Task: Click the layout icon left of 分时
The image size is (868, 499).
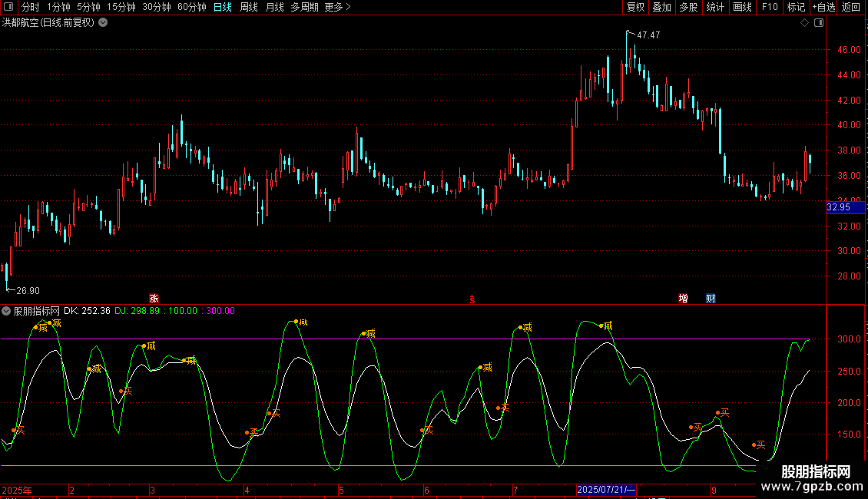Action: pos(9,8)
